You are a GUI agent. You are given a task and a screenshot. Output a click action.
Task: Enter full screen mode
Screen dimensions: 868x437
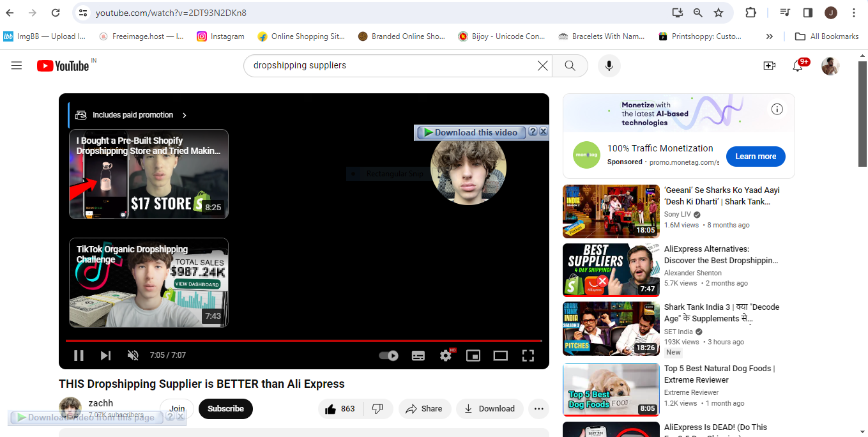tap(528, 356)
